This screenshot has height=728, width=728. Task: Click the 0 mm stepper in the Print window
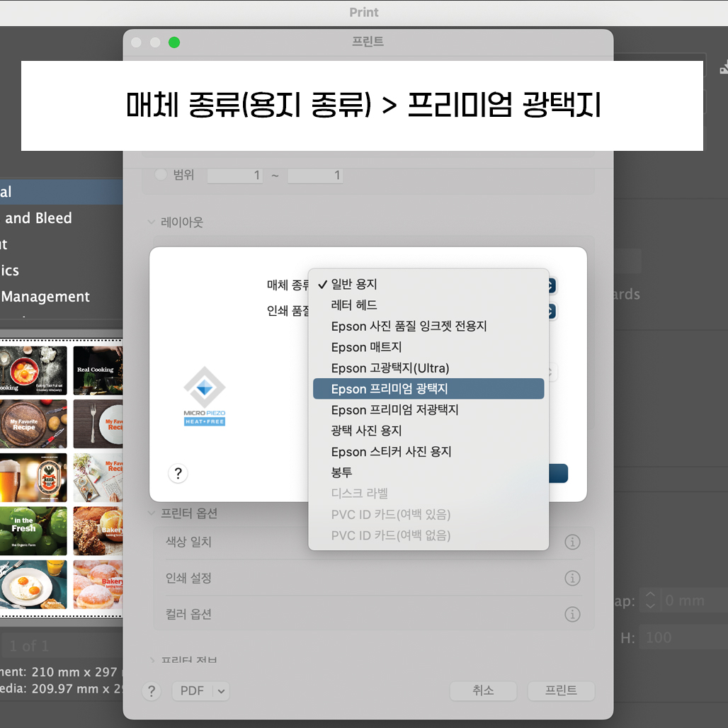(651, 601)
